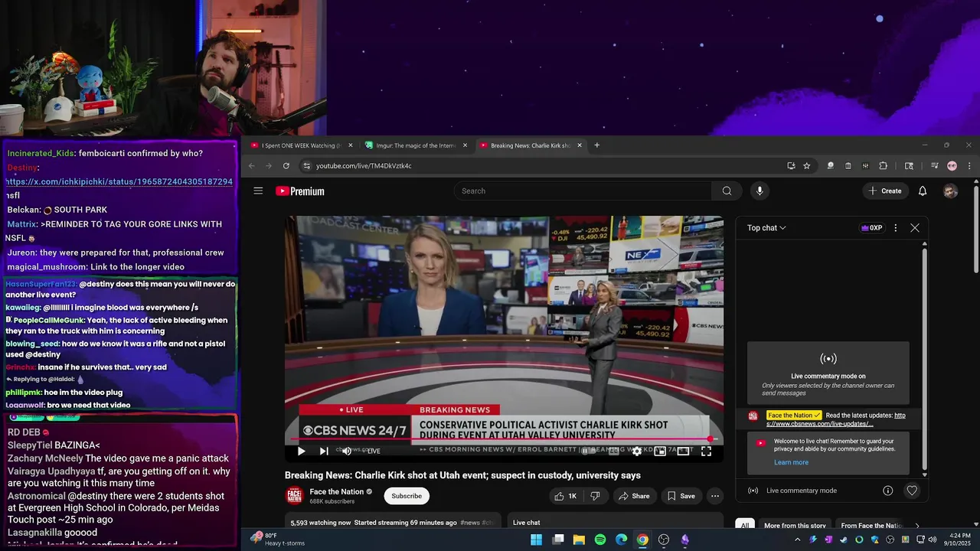Toggle autoplay switch in player
The height and width of the screenshot is (551, 980).
point(588,451)
